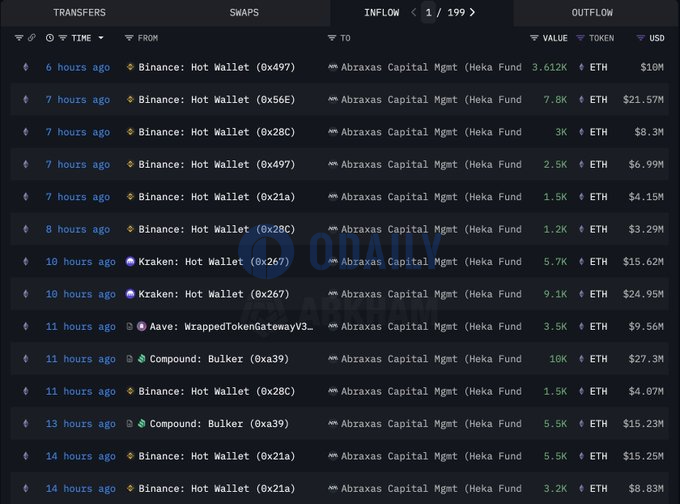
Task: Click contract document icon in $27.3M row
Action: (129, 359)
